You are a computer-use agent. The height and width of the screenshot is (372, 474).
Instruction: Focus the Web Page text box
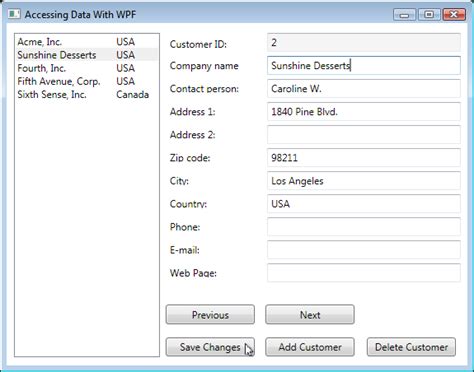pos(364,273)
